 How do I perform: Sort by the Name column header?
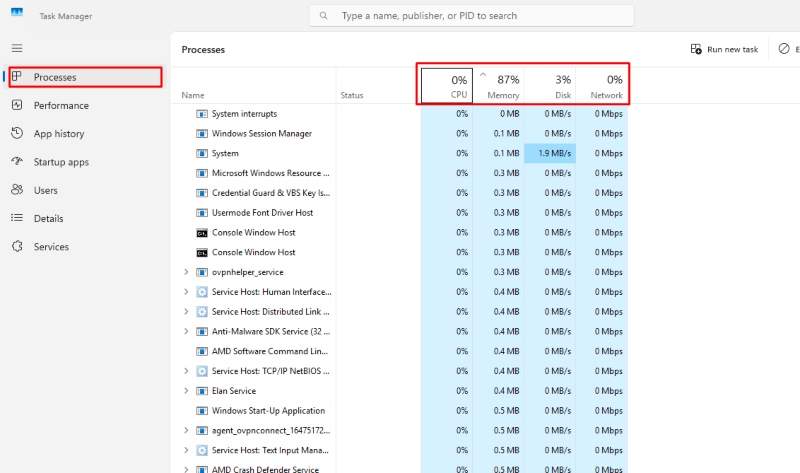[x=193, y=96]
